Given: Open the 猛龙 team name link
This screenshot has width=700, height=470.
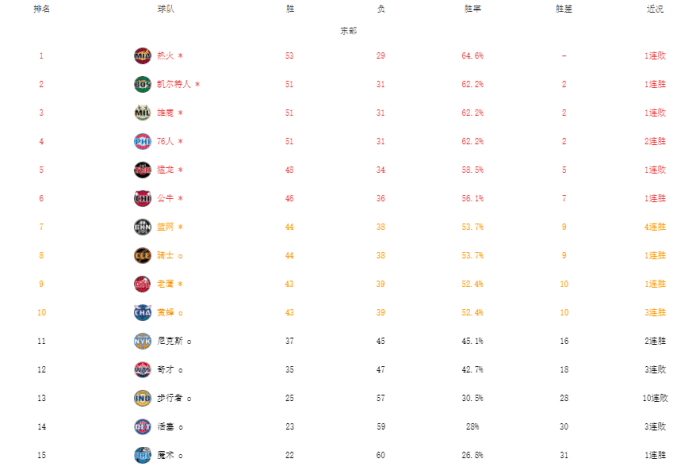Looking at the screenshot, I should point(166,170).
